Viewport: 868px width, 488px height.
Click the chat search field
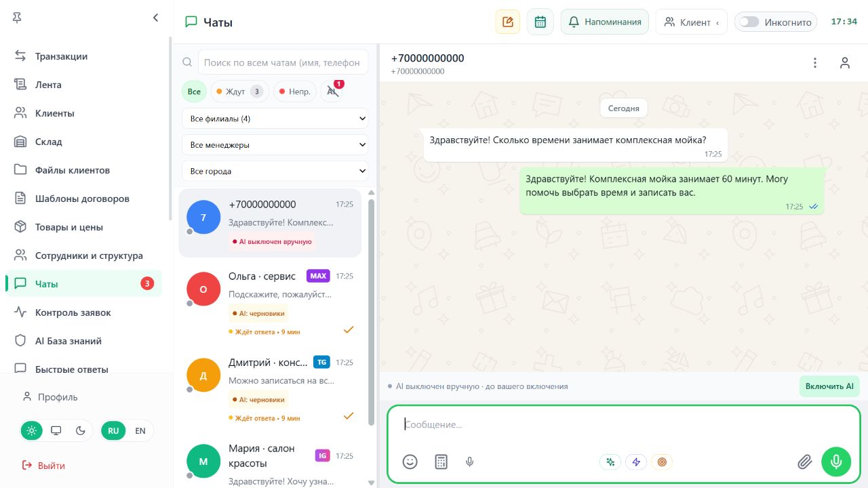(283, 62)
